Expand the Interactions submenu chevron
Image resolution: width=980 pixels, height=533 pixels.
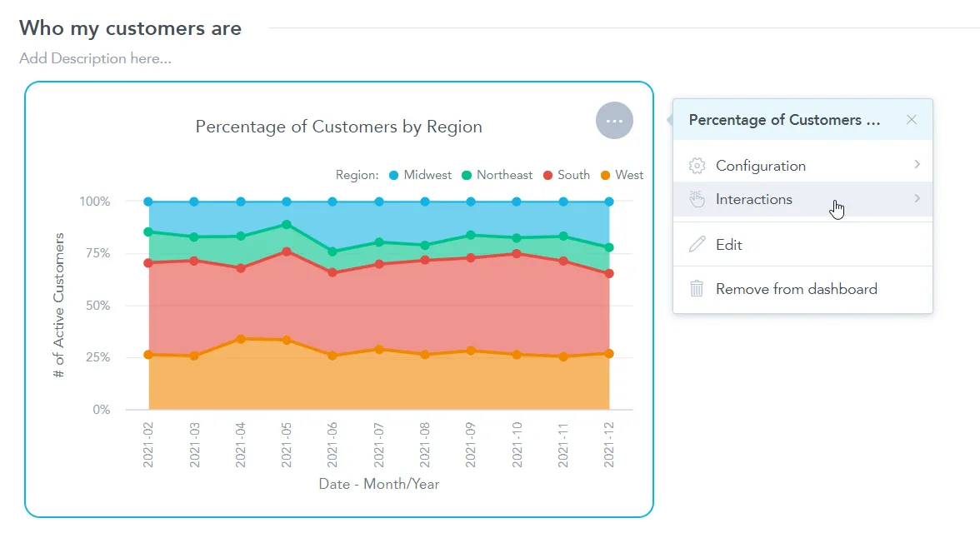click(917, 199)
